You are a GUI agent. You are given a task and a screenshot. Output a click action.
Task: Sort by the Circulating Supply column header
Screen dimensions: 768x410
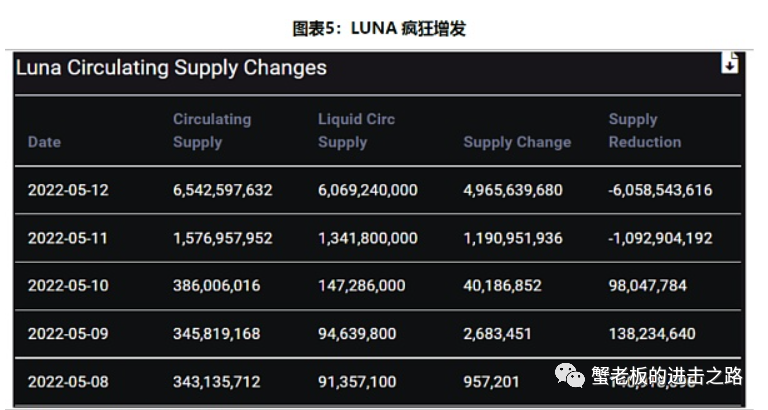tap(212, 130)
